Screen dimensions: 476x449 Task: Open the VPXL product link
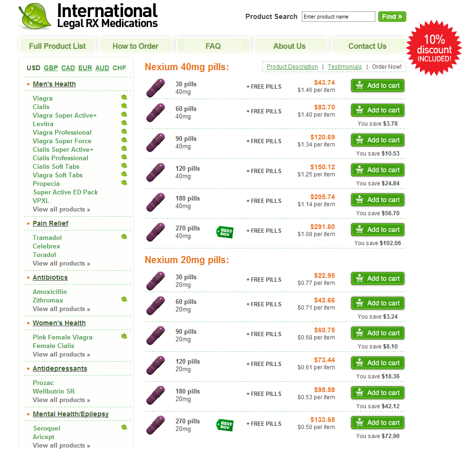click(41, 201)
